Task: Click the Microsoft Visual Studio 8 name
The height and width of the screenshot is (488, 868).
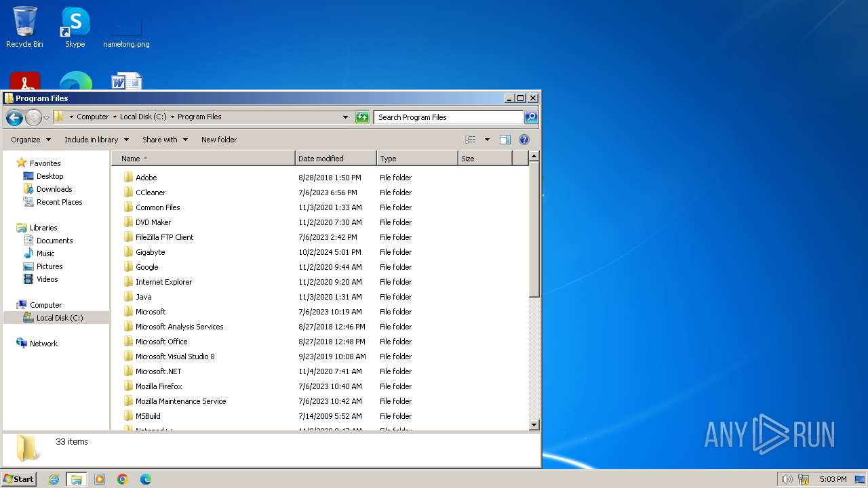Action: click(175, 357)
